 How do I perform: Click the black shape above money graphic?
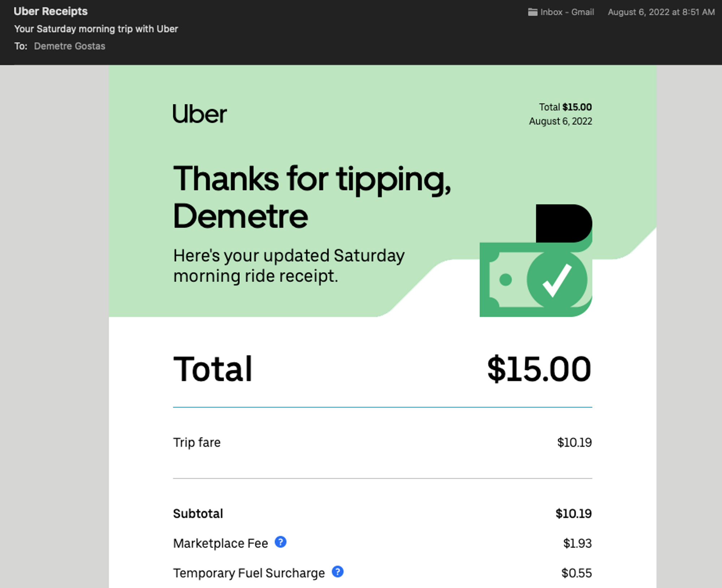point(564,223)
